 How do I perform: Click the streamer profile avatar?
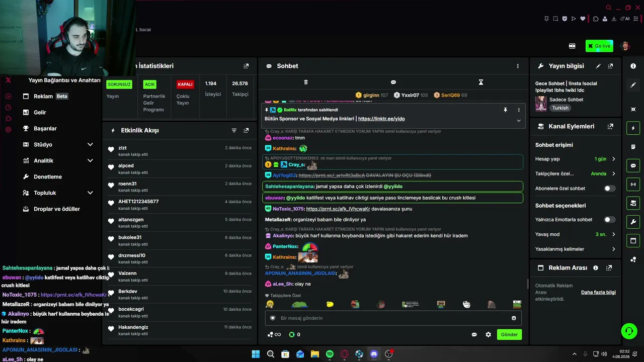(626, 46)
